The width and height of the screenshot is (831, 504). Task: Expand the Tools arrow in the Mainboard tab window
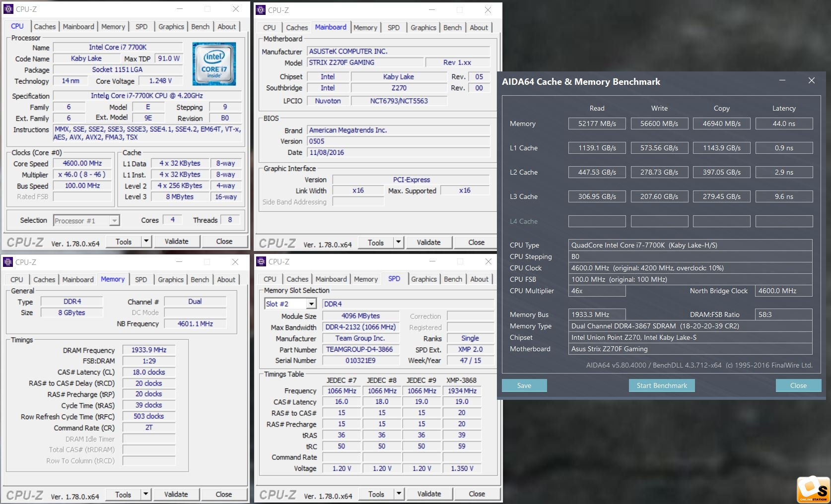(x=399, y=242)
